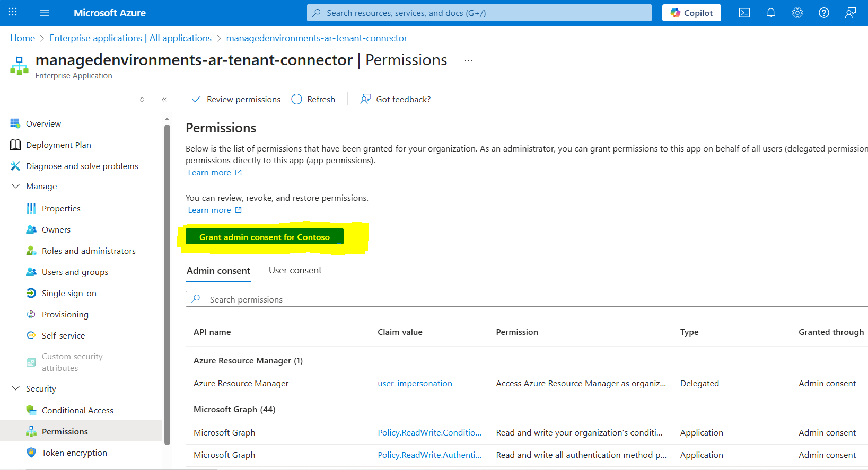Click Review permissions in toolbar
Viewport: 868px width, 470px height.
click(x=236, y=100)
